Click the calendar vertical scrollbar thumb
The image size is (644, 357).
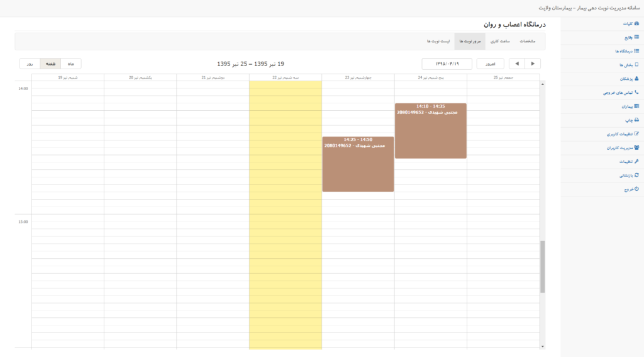(x=543, y=267)
